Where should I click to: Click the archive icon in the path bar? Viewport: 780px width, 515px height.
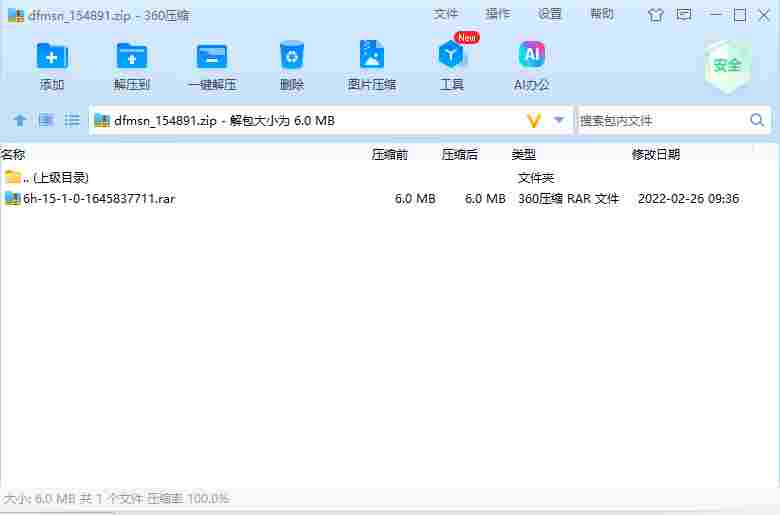point(102,120)
